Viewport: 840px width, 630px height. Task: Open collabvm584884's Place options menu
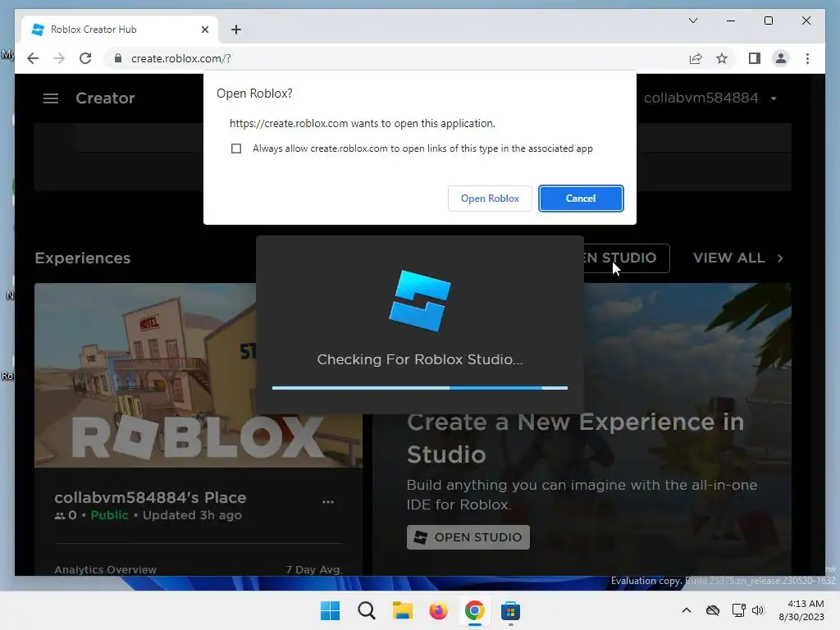pos(328,502)
